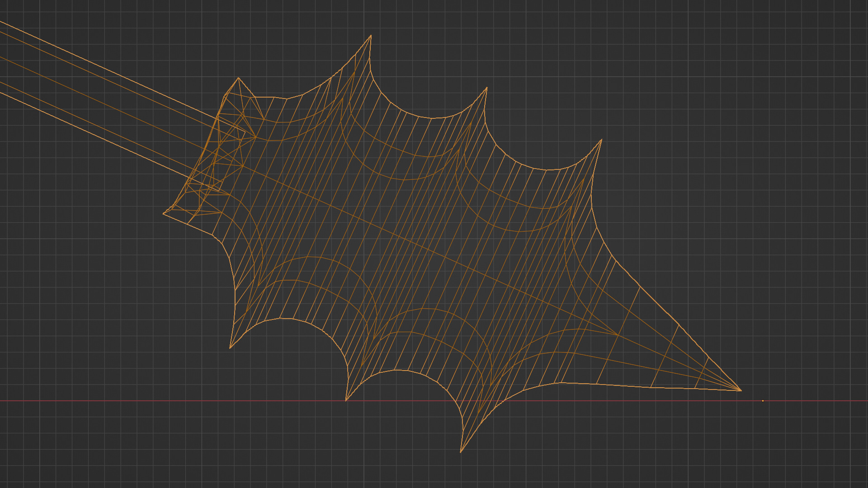Click the lower-left spike tip of the blade
This screenshot has height=488, width=868.
coord(230,348)
